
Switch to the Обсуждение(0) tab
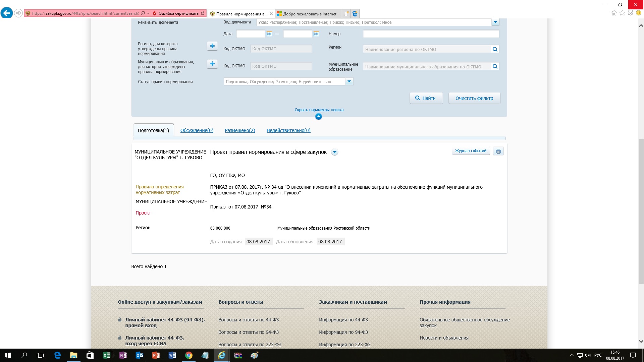point(197,130)
